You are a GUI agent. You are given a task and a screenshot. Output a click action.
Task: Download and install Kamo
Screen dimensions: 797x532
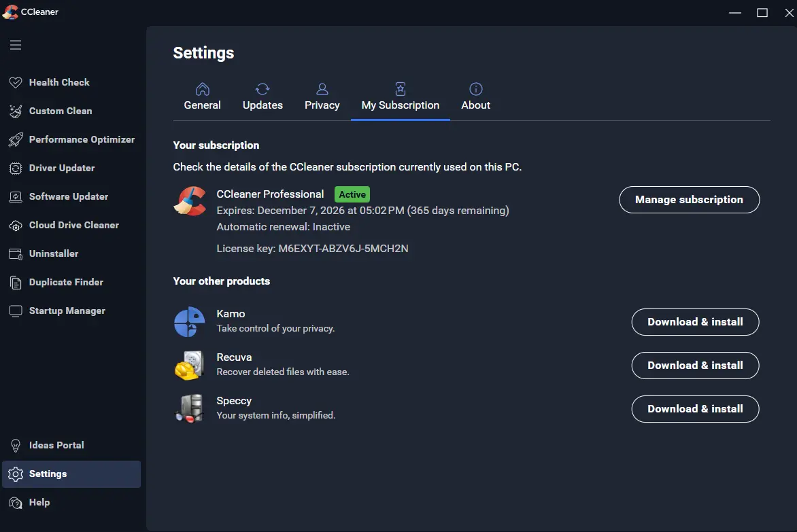pos(696,322)
